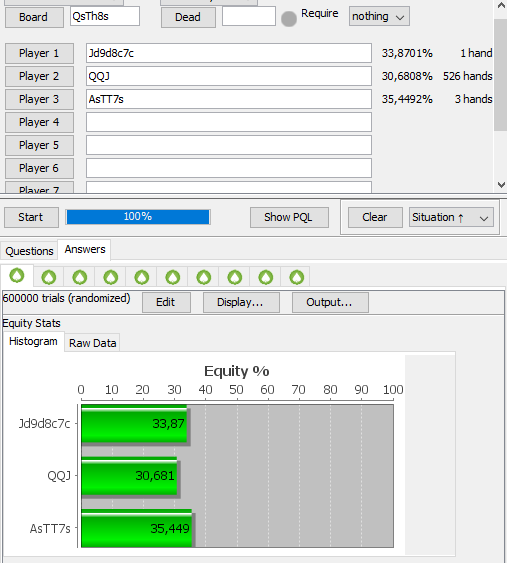Click the Player 2 button
This screenshot has width=507, height=563.
(39, 76)
